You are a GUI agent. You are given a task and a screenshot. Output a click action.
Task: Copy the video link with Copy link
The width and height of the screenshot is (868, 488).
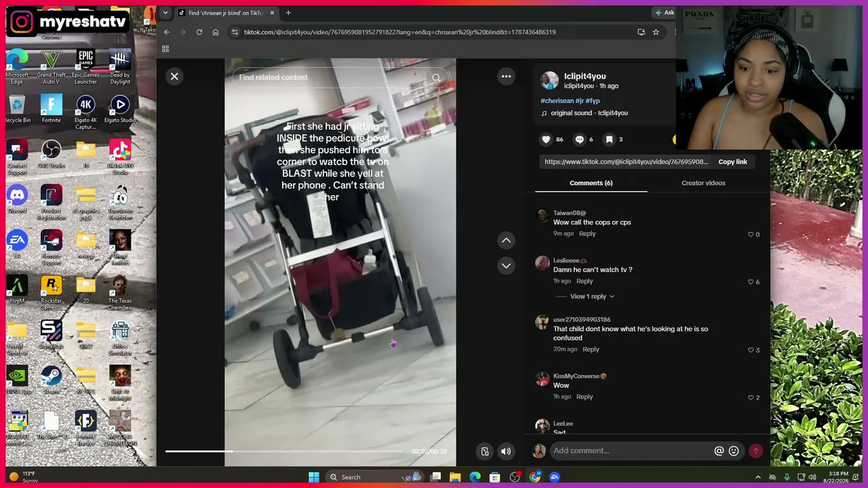(732, 162)
